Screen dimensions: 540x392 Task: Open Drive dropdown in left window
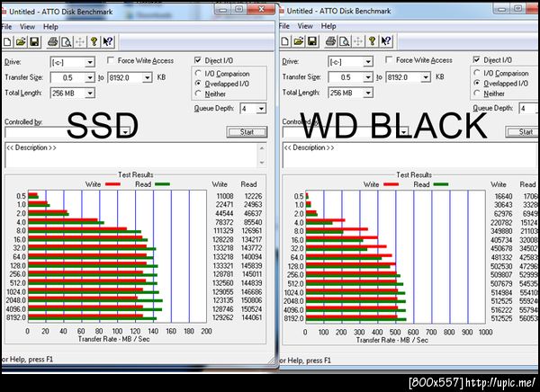[90, 62]
